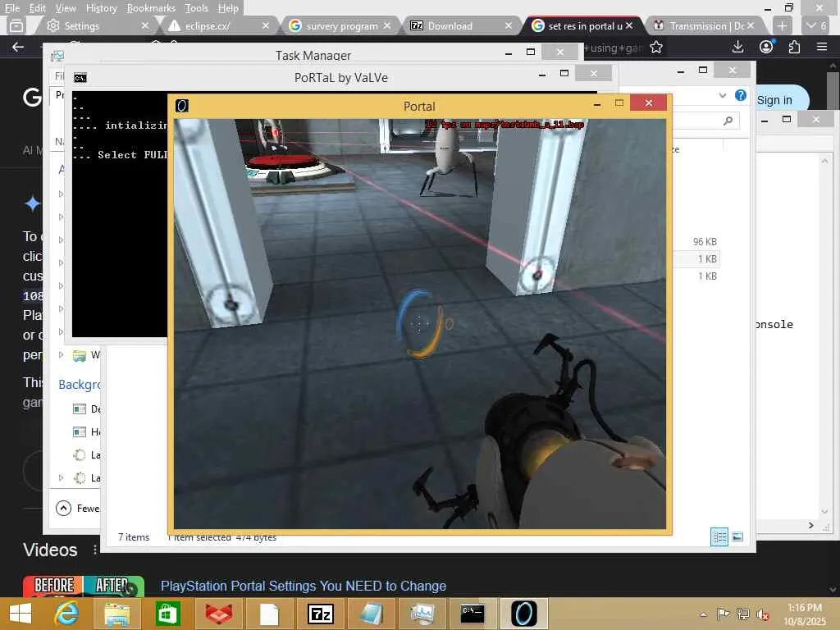840x630 pixels.
Task: Open command prompt window system icon
Action: [x=80, y=78]
